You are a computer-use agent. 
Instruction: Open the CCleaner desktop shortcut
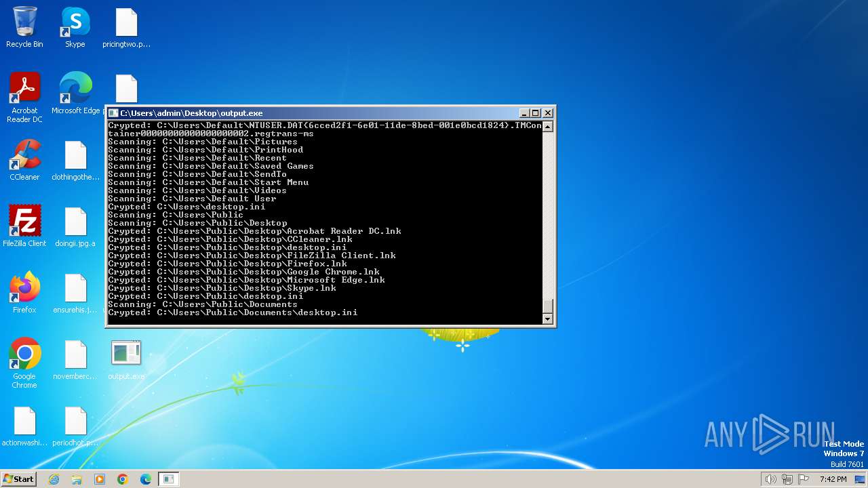(24, 161)
